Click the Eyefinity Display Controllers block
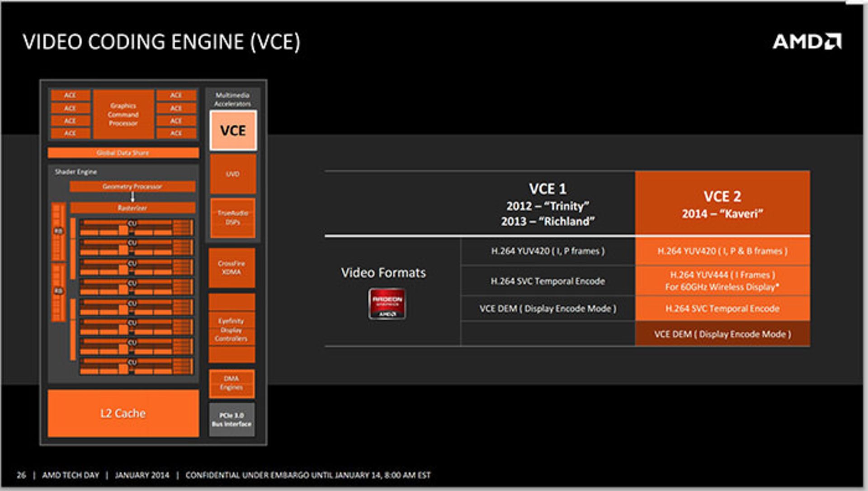 (x=231, y=329)
